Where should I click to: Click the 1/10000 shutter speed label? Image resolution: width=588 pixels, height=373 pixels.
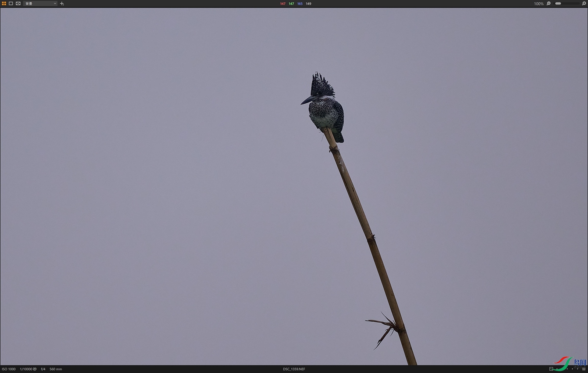(28, 369)
